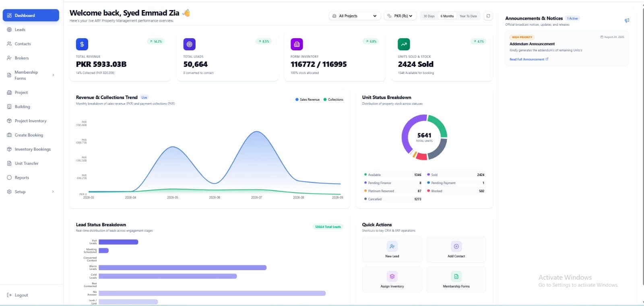
Task: Click the refresh icon beside Year To Date
Action: (x=488, y=16)
